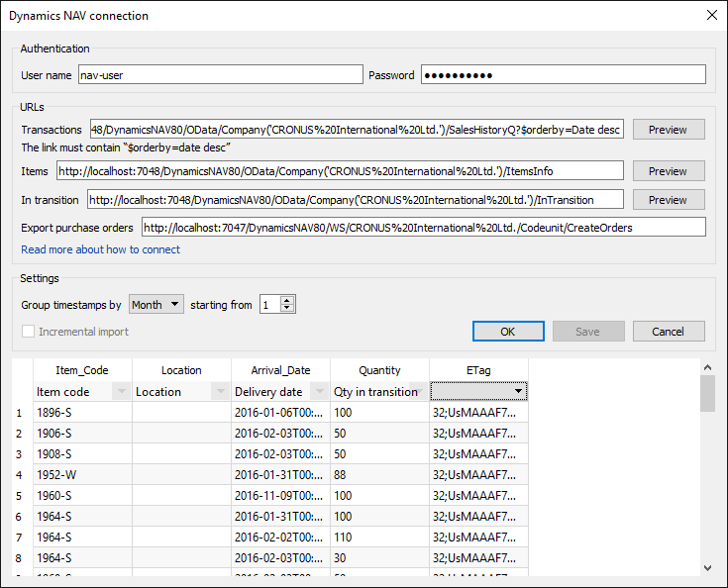
Task: Increase the 'starting from' spinner value
Action: point(287,301)
